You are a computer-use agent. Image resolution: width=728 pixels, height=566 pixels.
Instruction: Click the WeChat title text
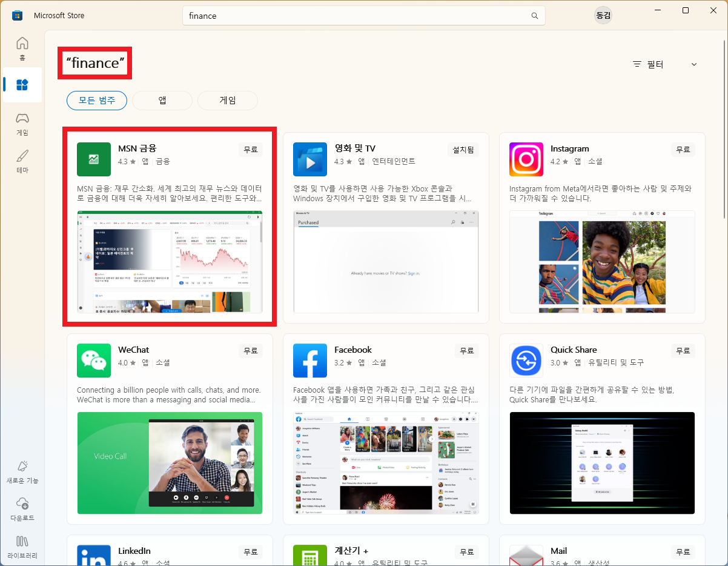(x=134, y=350)
